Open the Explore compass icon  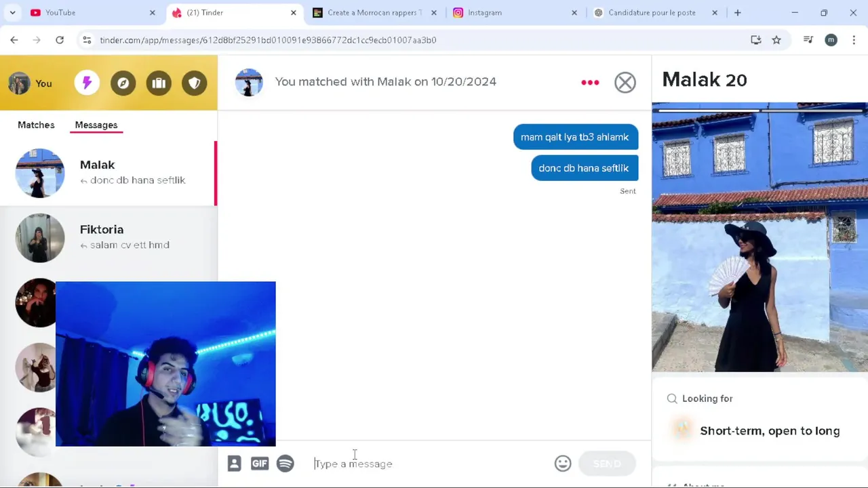[123, 83]
